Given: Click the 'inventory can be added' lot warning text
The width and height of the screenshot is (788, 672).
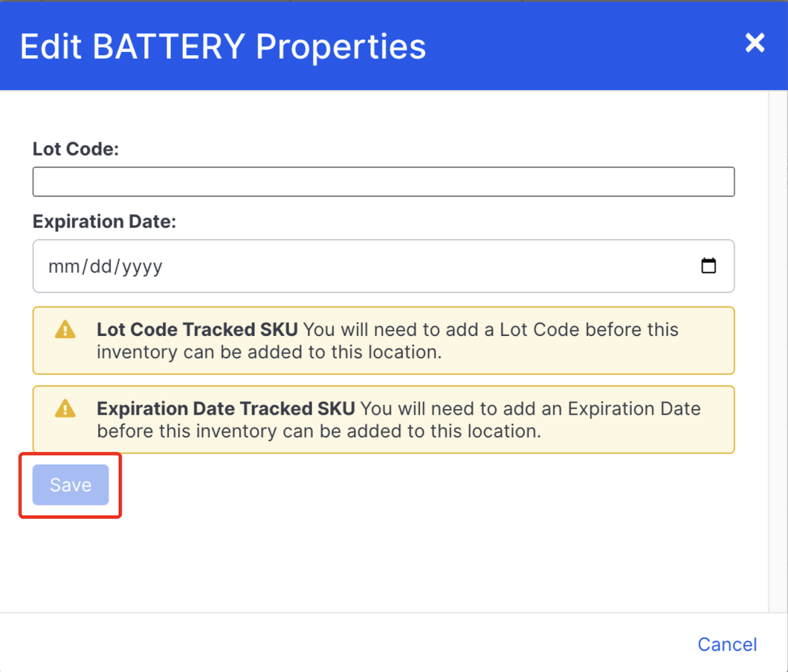Looking at the screenshot, I should coord(269,352).
